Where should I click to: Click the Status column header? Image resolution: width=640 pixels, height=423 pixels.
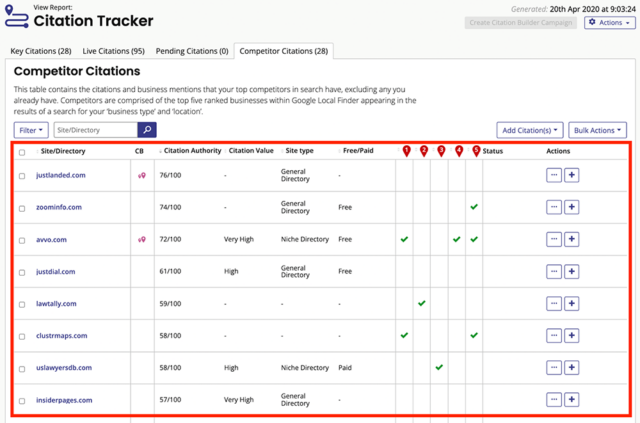pos(493,151)
